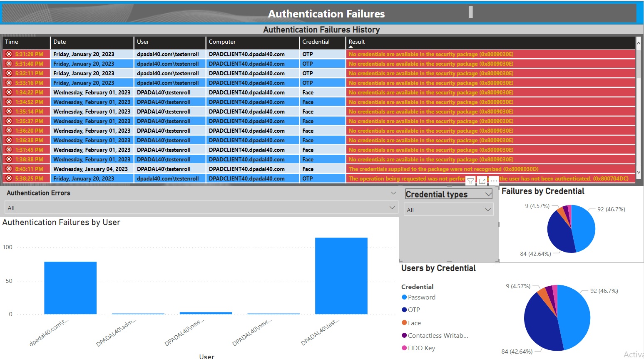Sort table by the Time column header
The width and height of the screenshot is (644, 359).
(x=12, y=42)
